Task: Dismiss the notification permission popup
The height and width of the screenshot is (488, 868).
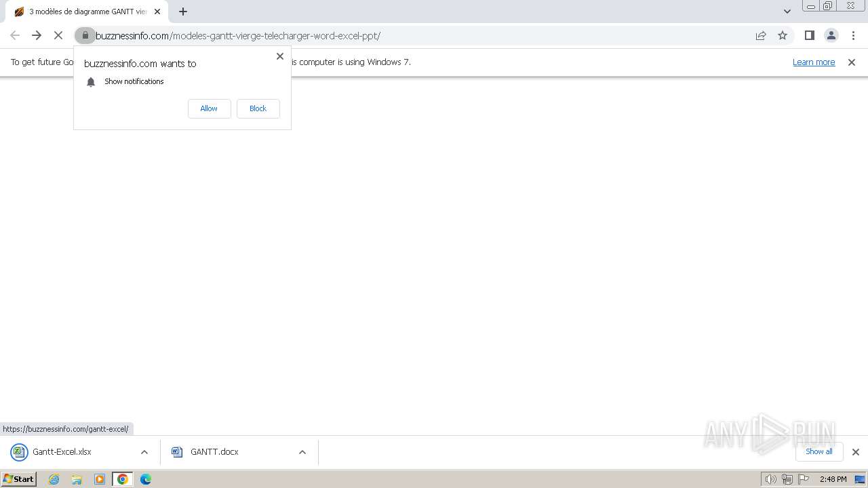Action: [280, 56]
